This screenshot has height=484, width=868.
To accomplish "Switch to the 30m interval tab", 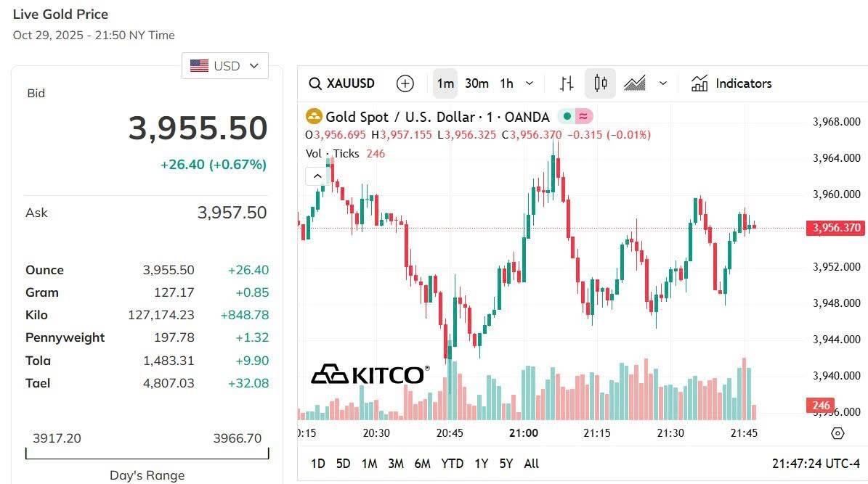I will click(x=476, y=83).
